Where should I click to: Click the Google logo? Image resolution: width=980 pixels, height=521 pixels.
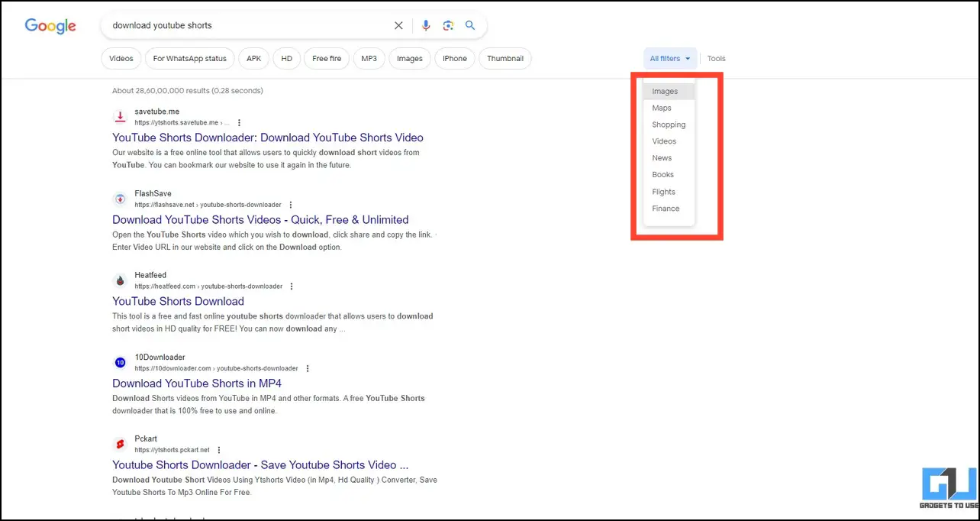coord(50,26)
